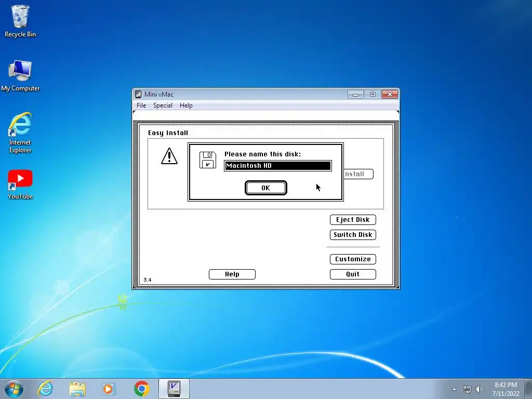Click the network status tray icon
The width and height of the screenshot is (532, 399).
point(467,389)
